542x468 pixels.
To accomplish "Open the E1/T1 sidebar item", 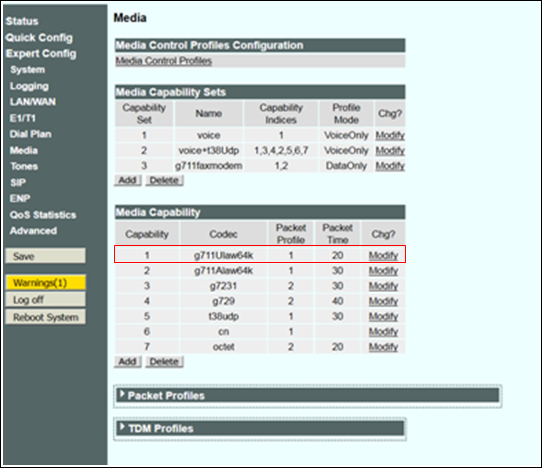I will pos(22,118).
